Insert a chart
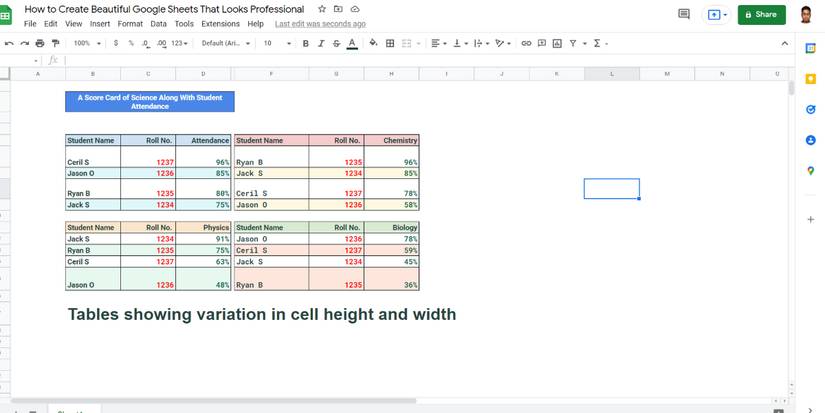The width and height of the screenshot is (825, 413). click(x=557, y=43)
